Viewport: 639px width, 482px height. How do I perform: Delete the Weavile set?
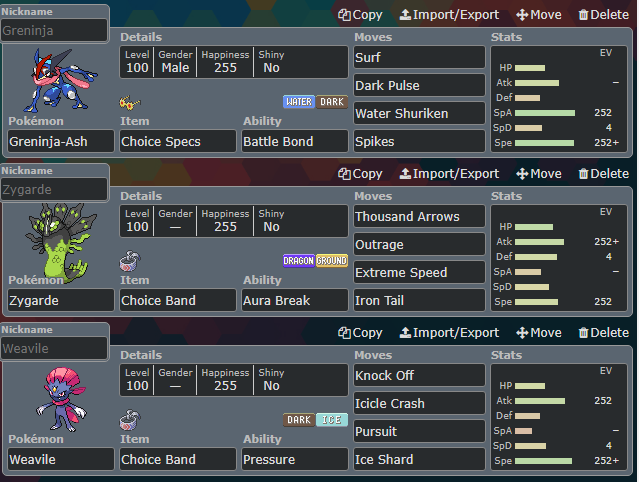604,332
